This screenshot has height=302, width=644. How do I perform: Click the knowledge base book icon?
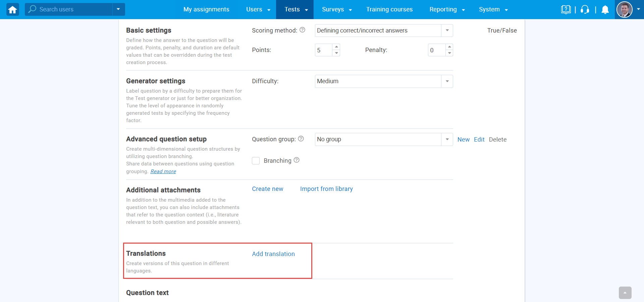coord(566,9)
